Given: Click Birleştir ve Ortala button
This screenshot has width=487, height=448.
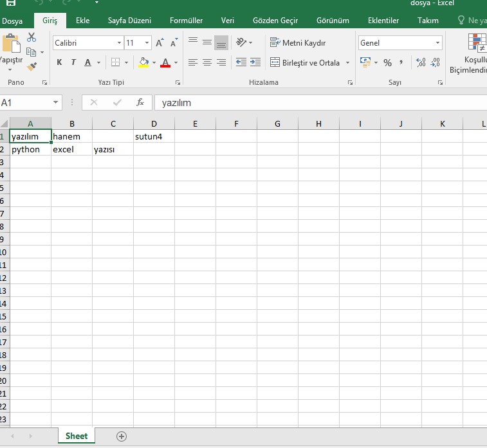Looking at the screenshot, I should click(305, 62).
